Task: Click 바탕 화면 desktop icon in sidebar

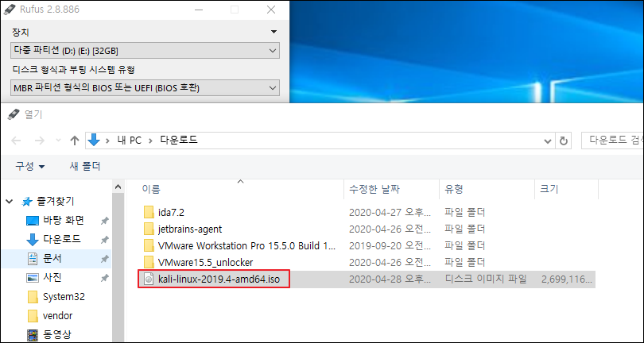Action: pos(32,221)
